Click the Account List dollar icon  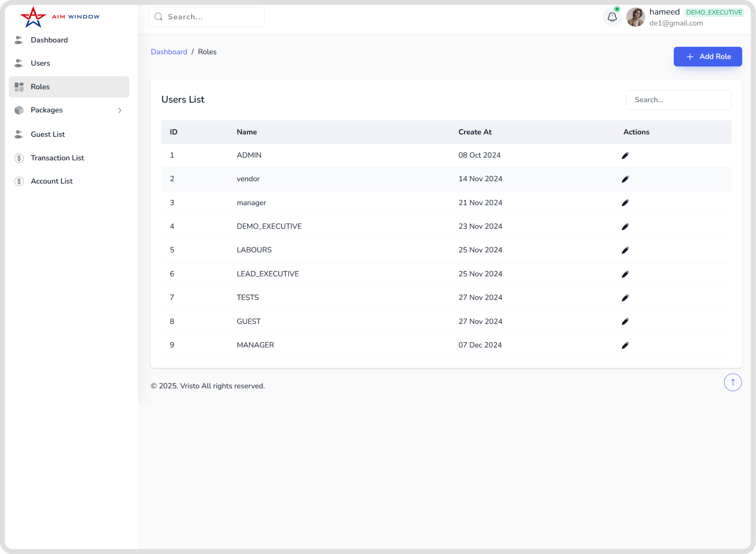(x=19, y=181)
